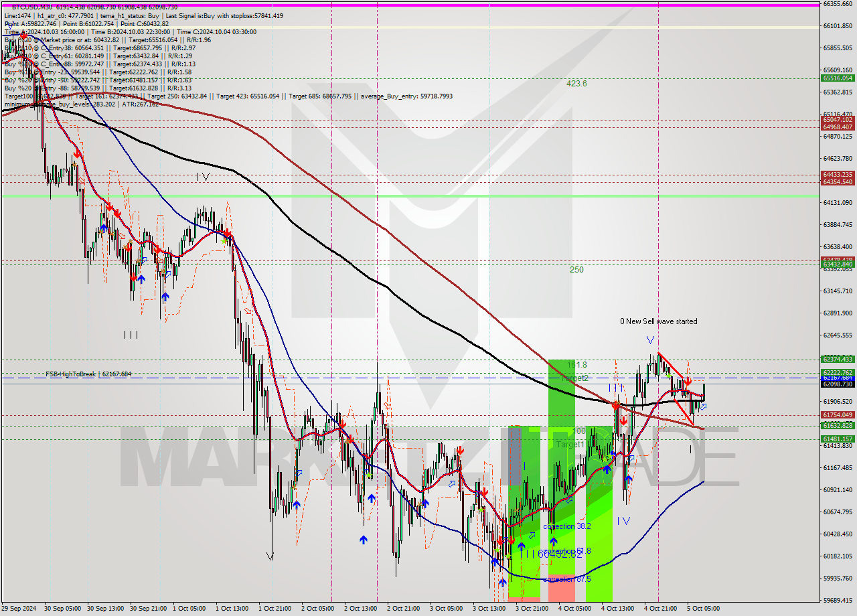Click the green '250' Fibonacci label
The width and height of the screenshot is (857, 616).
pos(576,270)
